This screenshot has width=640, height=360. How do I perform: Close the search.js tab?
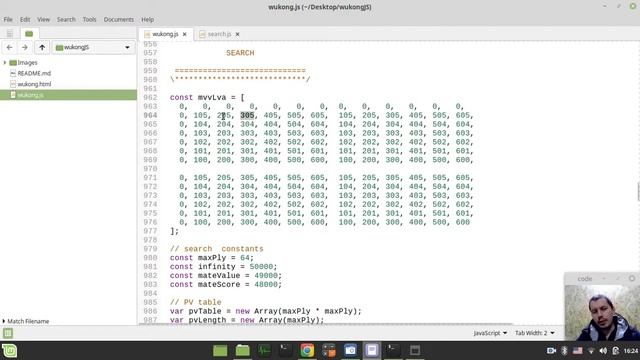point(238,34)
